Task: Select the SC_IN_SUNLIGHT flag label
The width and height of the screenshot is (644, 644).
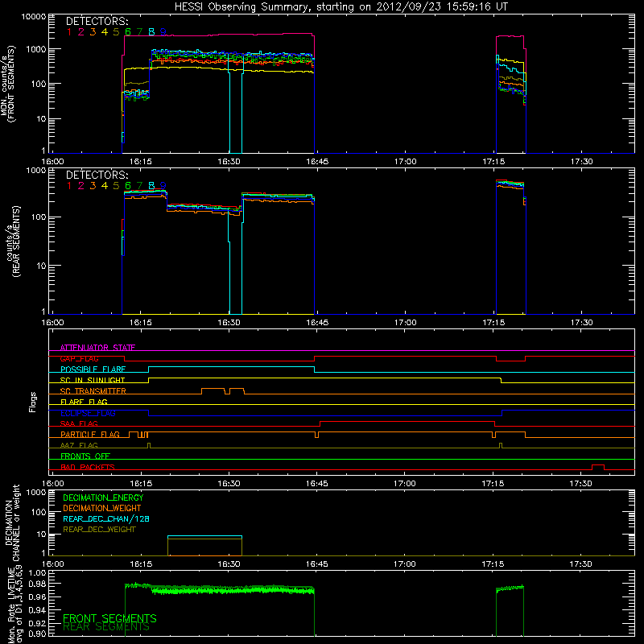Action: (x=93, y=380)
